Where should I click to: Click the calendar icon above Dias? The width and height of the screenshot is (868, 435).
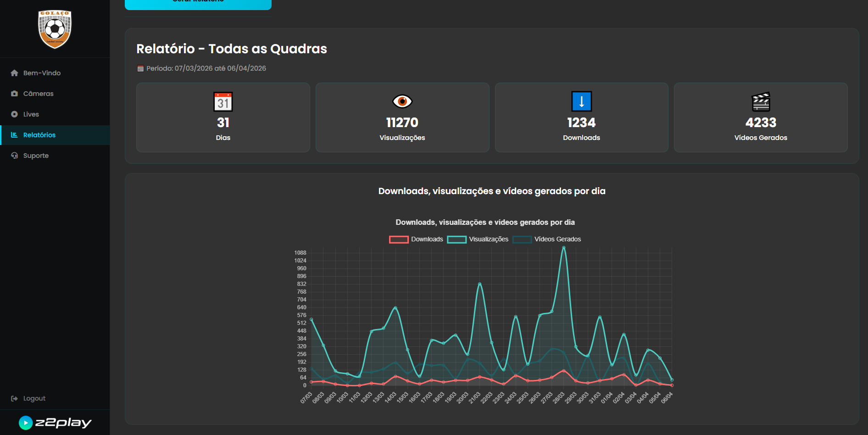pos(223,102)
